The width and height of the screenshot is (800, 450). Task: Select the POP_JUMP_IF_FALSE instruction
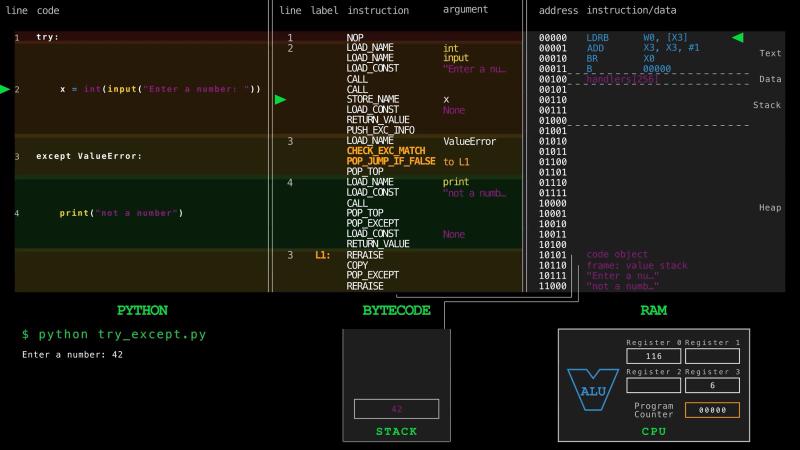click(x=391, y=161)
